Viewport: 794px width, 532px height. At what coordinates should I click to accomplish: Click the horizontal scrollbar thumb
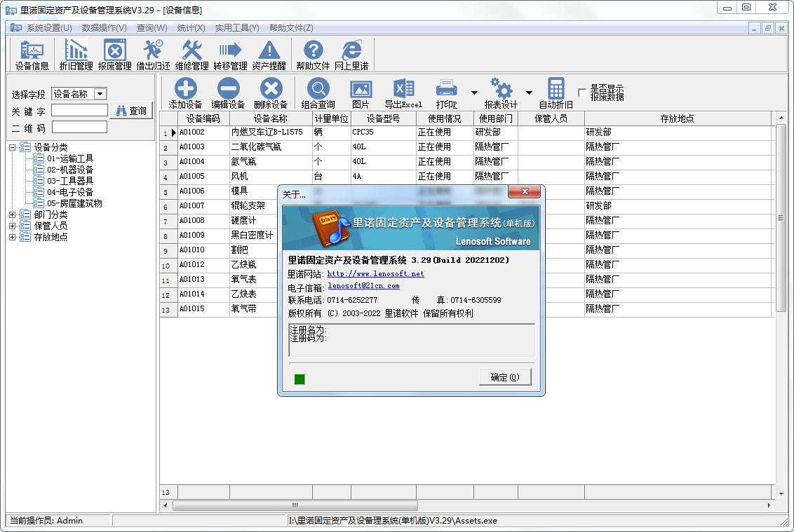(295, 505)
